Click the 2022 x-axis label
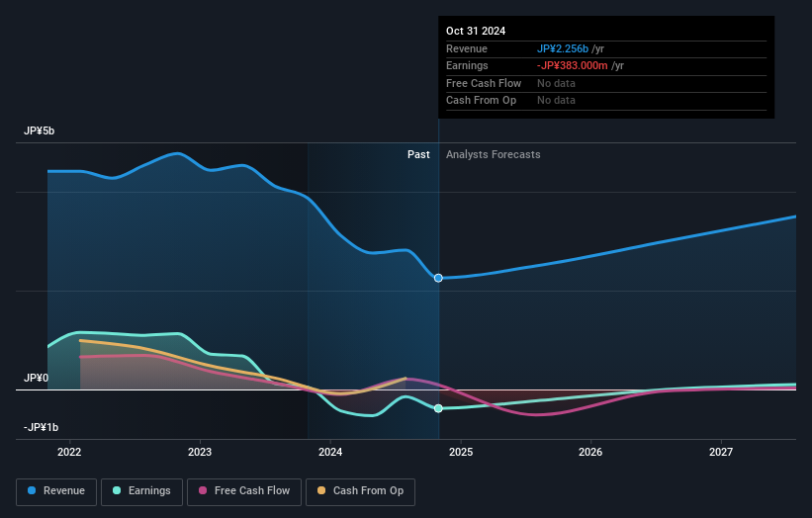812x518 pixels. coord(69,453)
